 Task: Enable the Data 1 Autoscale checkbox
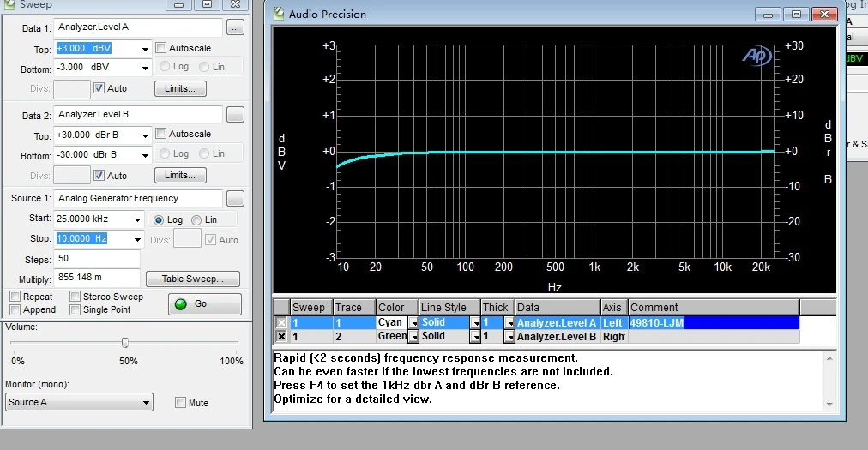pyautogui.click(x=160, y=48)
